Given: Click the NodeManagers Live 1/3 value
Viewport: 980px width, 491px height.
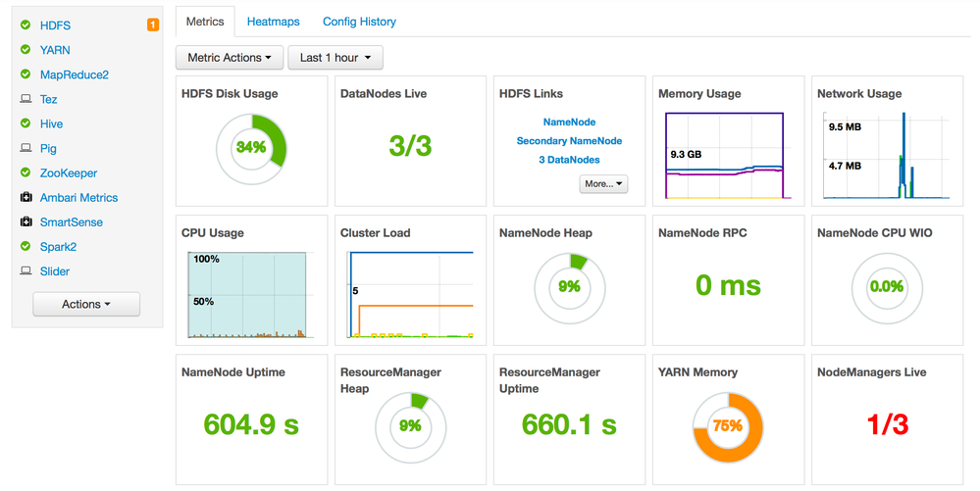Looking at the screenshot, I should click(x=888, y=424).
